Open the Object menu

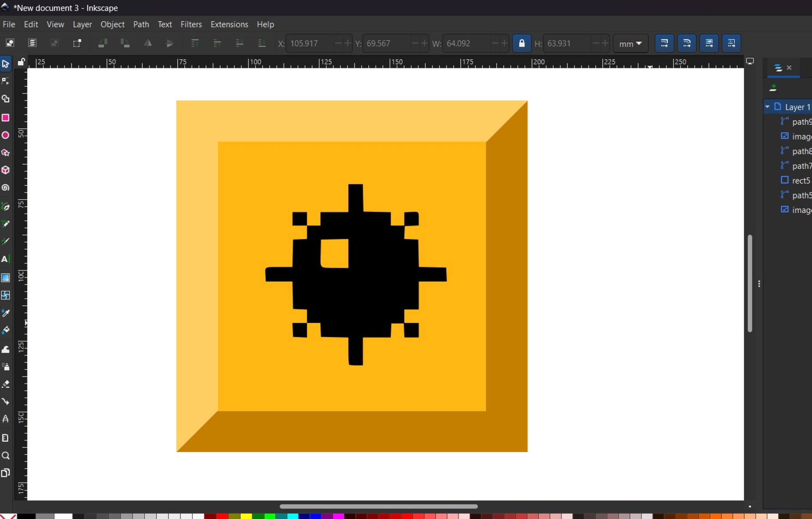(x=112, y=24)
